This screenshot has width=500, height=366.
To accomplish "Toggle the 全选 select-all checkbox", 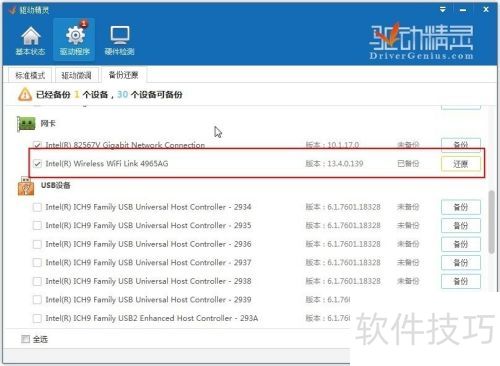I will pyautogui.click(x=25, y=339).
